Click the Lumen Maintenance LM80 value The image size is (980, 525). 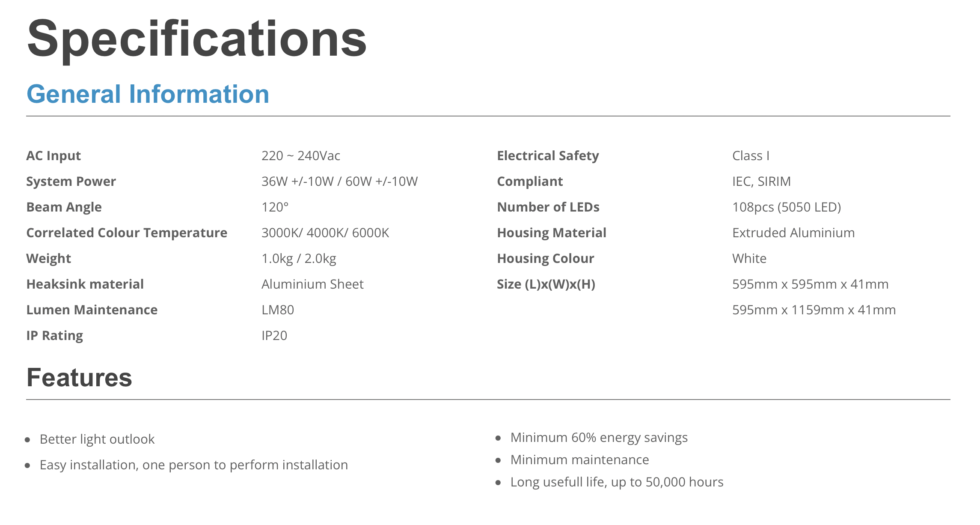coord(278,310)
